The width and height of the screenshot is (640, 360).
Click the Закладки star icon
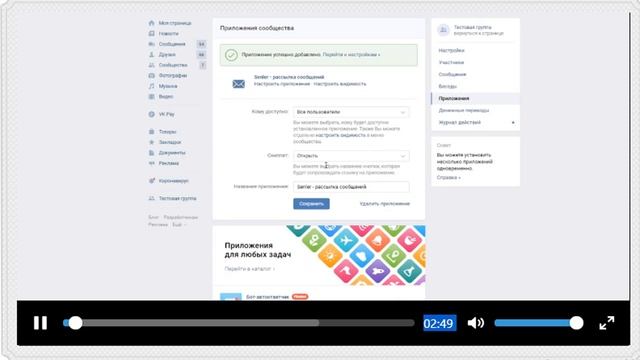151,142
